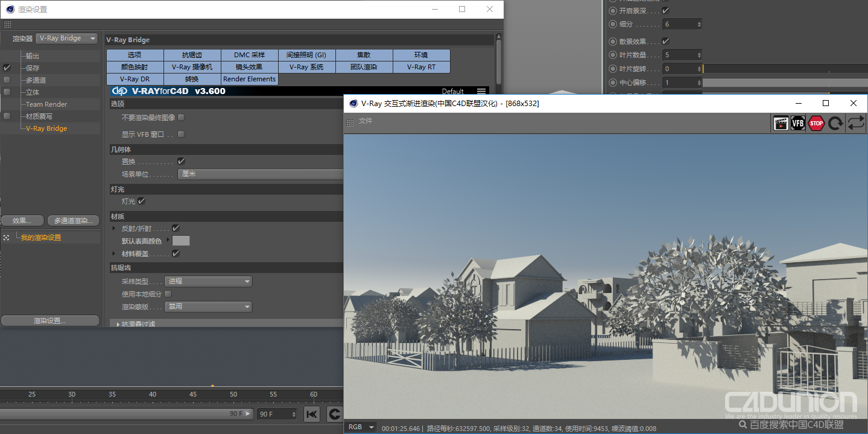
Task: Switch to the DMC 采样 tab
Action: point(250,55)
